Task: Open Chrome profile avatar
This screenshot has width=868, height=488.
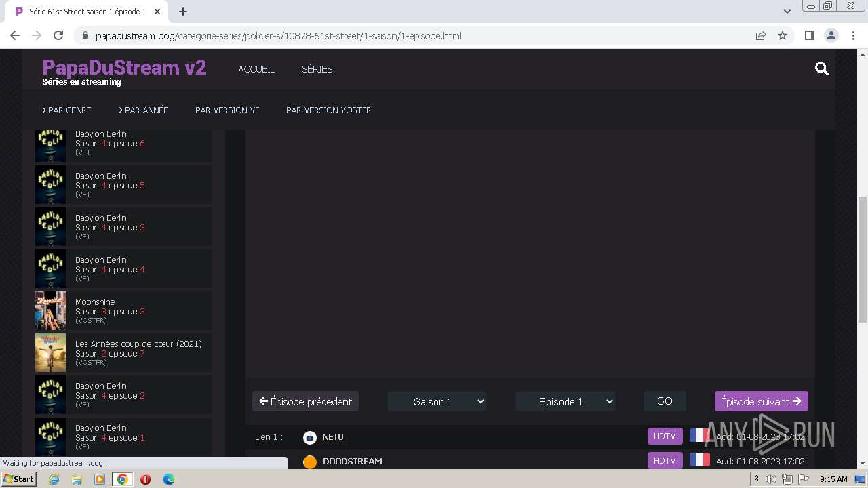Action: click(831, 35)
